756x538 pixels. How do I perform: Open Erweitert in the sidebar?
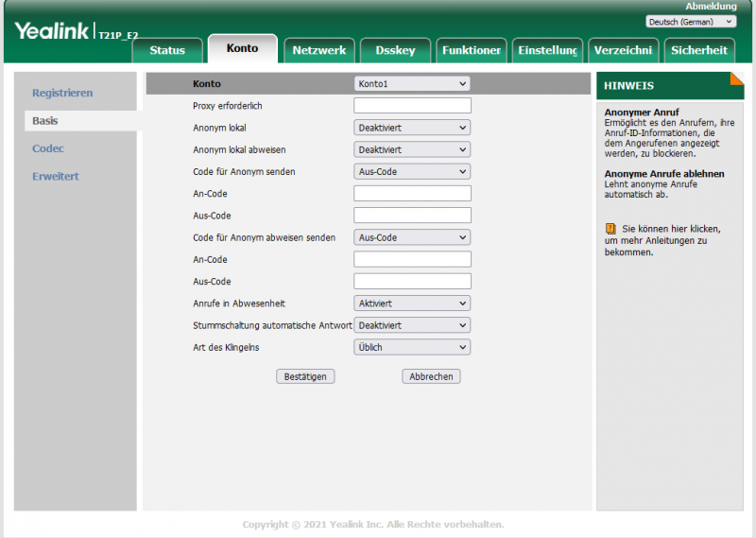tap(56, 176)
